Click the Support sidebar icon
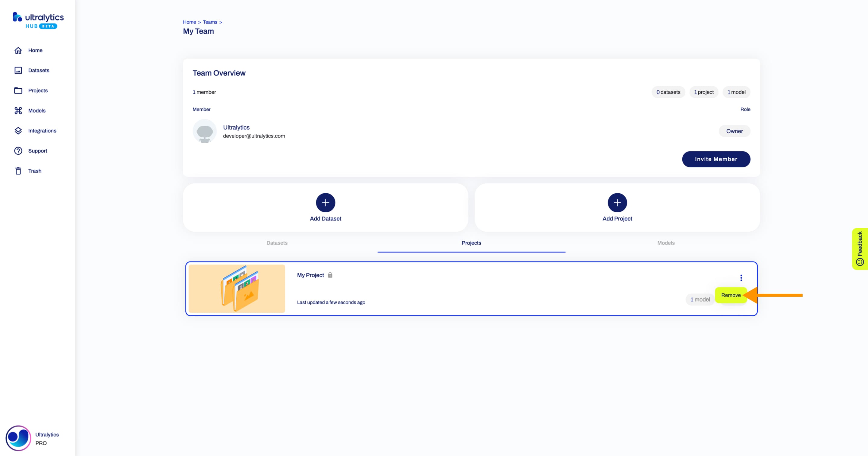 pyautogui.click(x=18, y=150)
